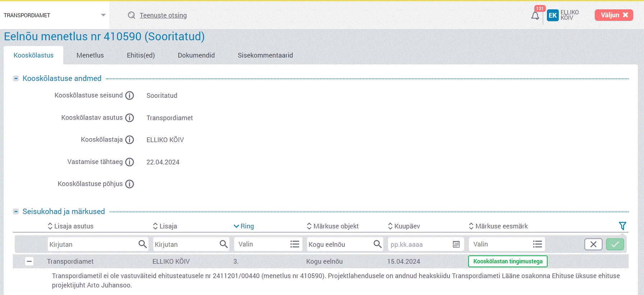Open the TRANSPORDIAMET organization dropdown
The image size is (644, 295).
click(54, 15)
